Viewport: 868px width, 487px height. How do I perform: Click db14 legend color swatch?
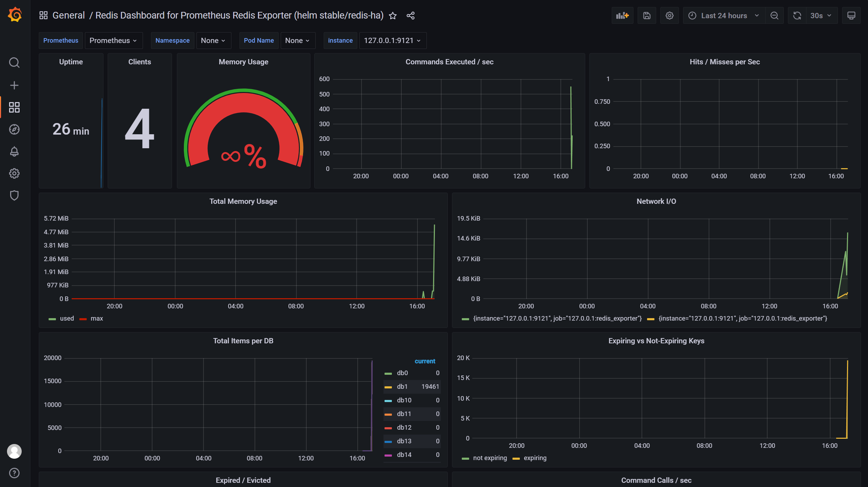tap(388, 456)
